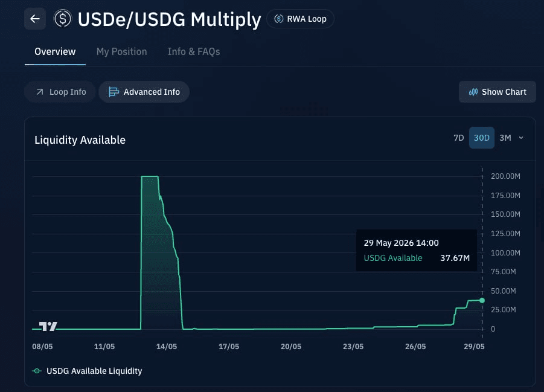Viewport: 544px width, 392px height.
Task: Open the My Position tab
Action: [121, 52]
